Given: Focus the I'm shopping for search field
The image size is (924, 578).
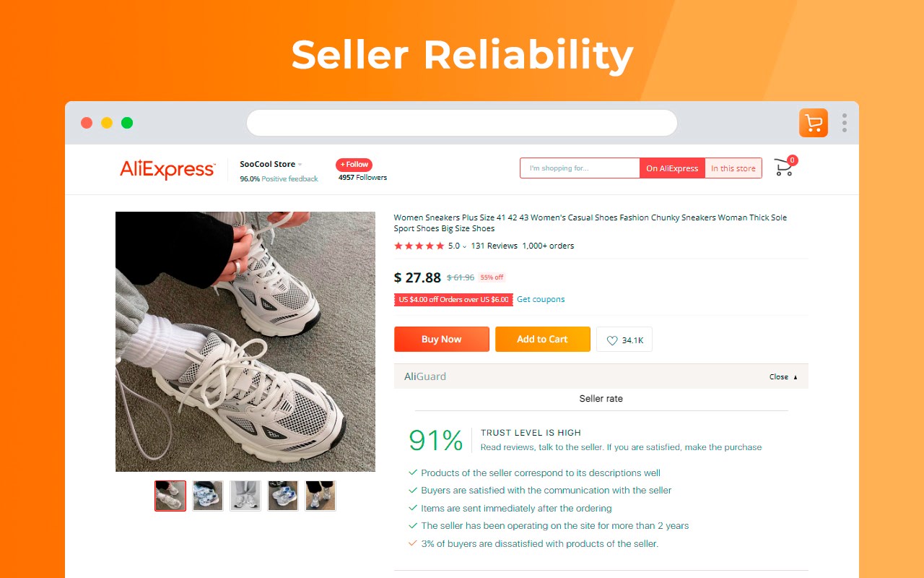Looking at the screenshot, I should (580, 168).
